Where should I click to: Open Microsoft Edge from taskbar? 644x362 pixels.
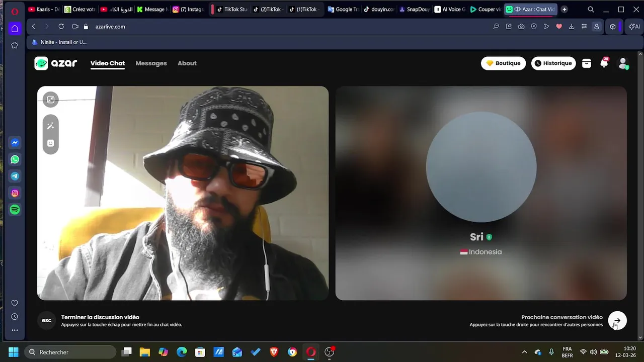click(182, 352)
